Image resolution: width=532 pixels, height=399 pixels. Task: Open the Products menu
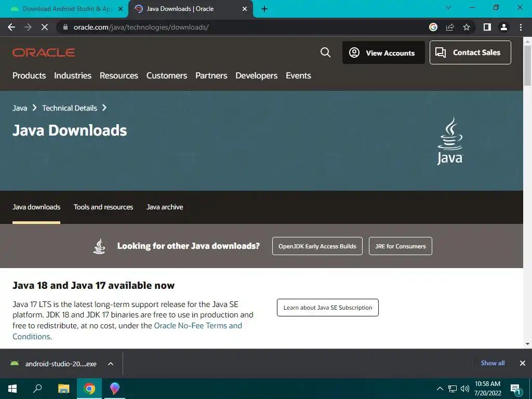pos(29,75)
